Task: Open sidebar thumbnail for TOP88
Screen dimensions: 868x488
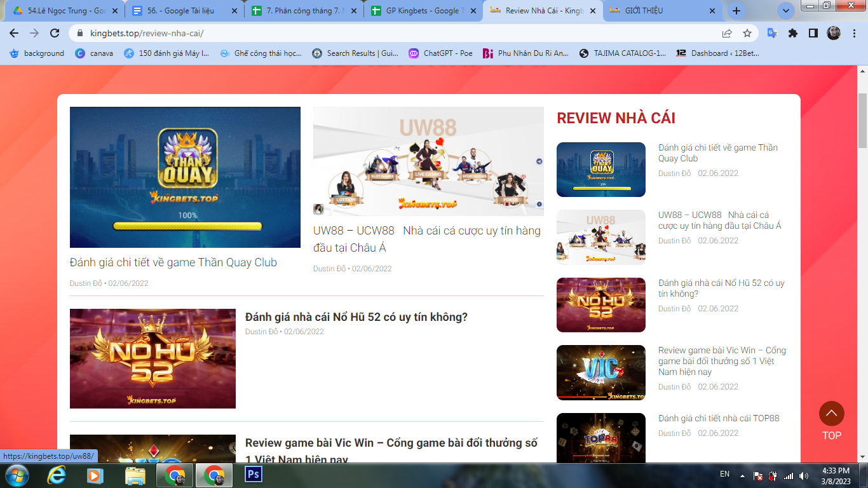Action: (601, 438)
